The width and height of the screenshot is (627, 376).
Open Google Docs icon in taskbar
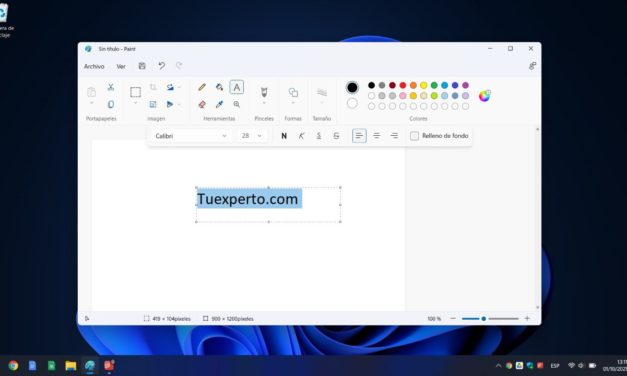pos(32,365)
